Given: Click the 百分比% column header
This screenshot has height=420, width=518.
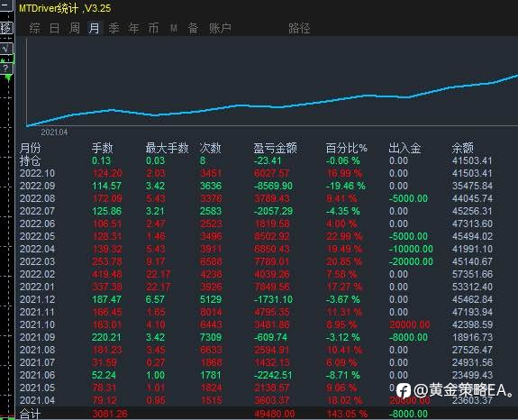Looking at the screenshot, I should point(346,148).
